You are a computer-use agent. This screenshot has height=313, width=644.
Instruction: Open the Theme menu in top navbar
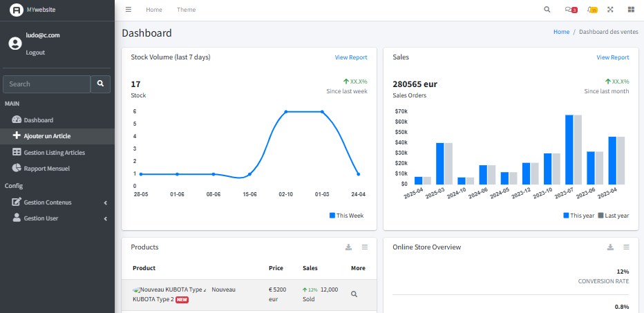coord(186,10)
